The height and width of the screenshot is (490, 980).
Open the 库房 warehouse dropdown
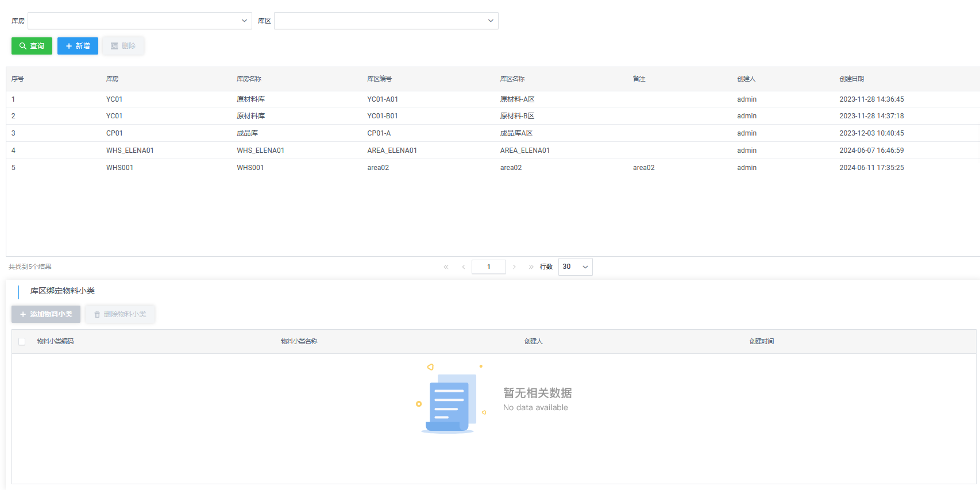click(140, 21)
